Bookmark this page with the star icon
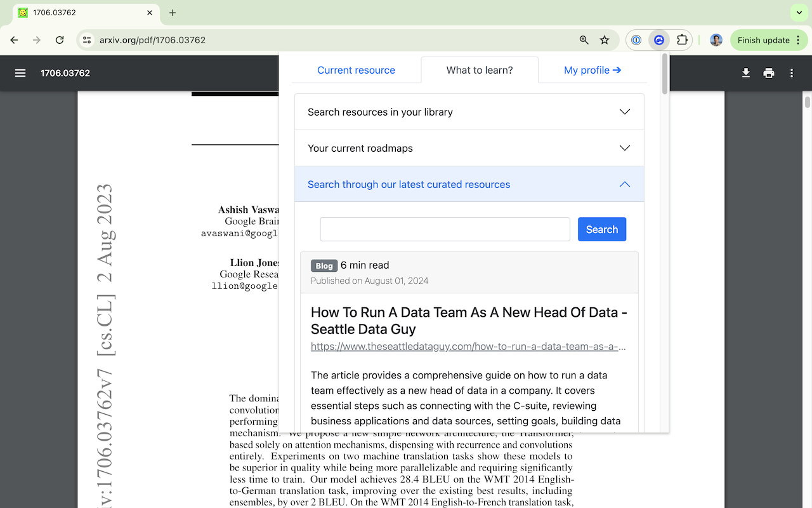 click(605, 39)
